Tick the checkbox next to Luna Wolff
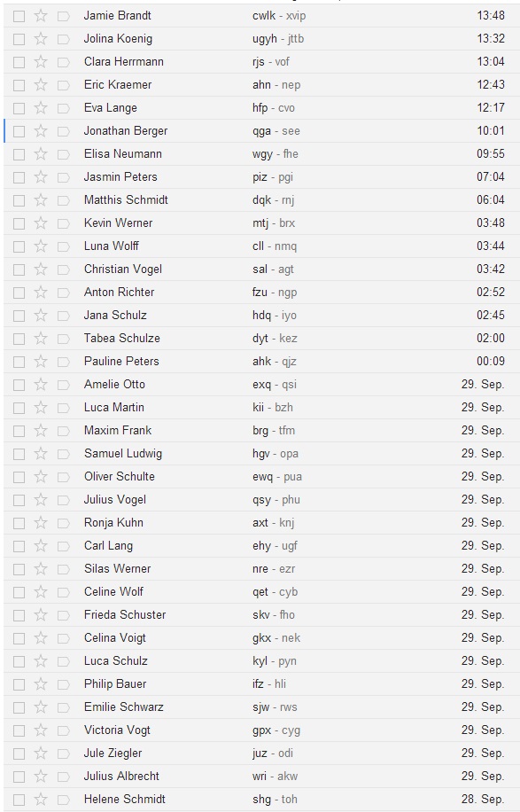The width and height of the screenshot is (520, 812). coord(19,247)
